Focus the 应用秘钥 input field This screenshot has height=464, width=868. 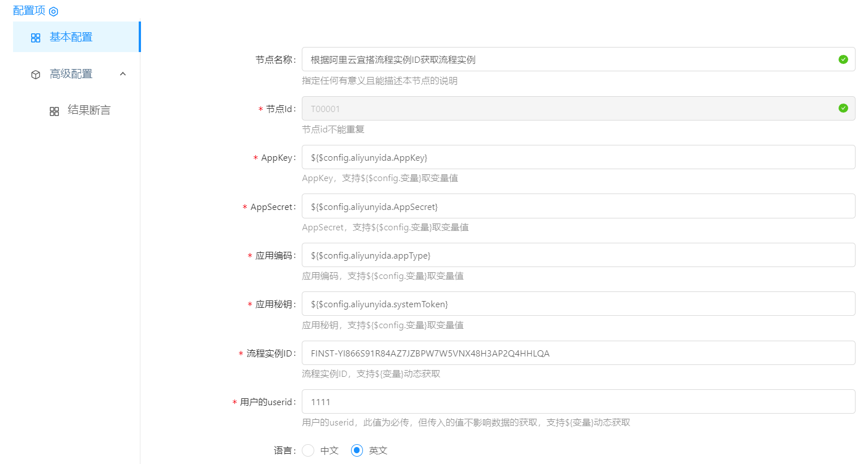coord(578,304)
